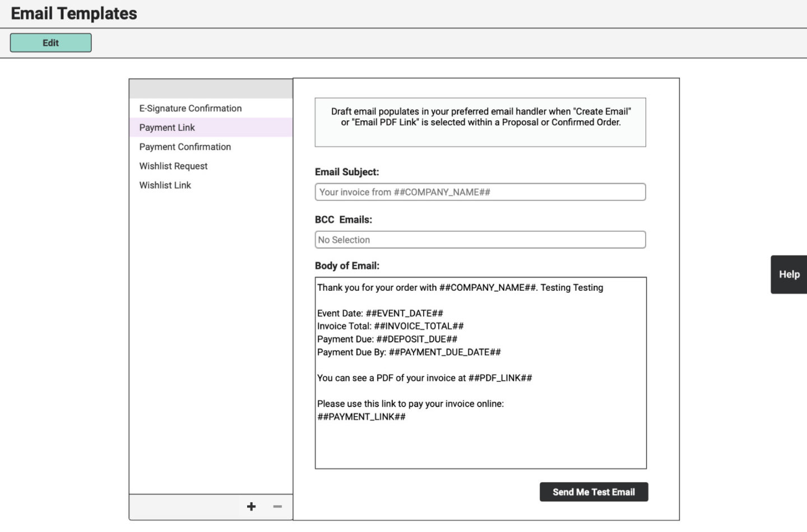The height and width of the screenshot is (532, 807).
Task: Click the plus icon to add a template
Action: coord(251,506)
